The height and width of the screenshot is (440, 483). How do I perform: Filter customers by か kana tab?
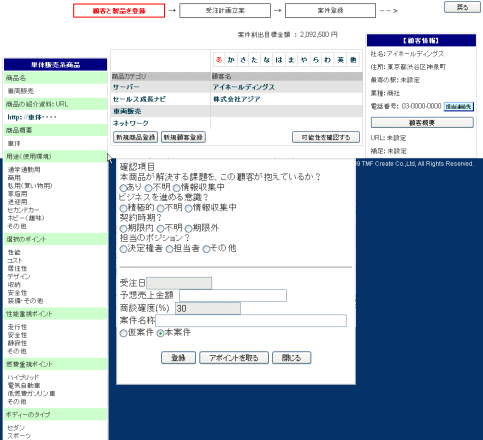(x=231, y=60)
